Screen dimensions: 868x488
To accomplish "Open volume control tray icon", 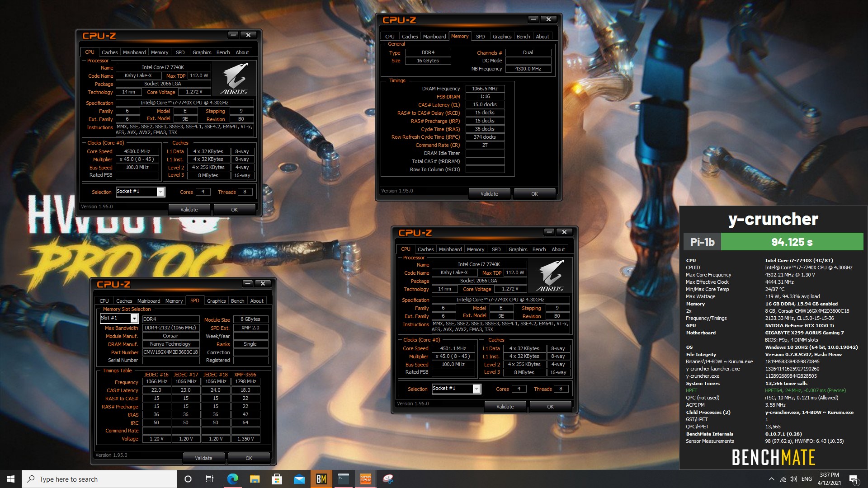I will [793, 479].
